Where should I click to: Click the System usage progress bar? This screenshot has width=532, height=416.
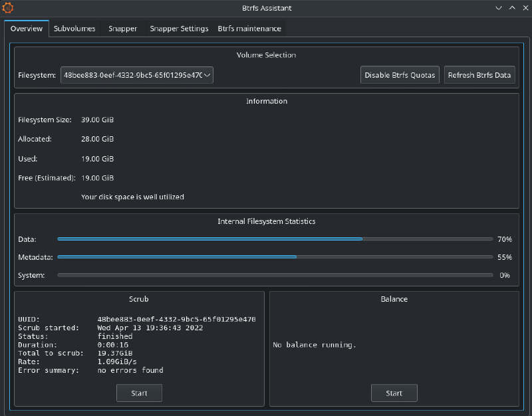[275, 275]
